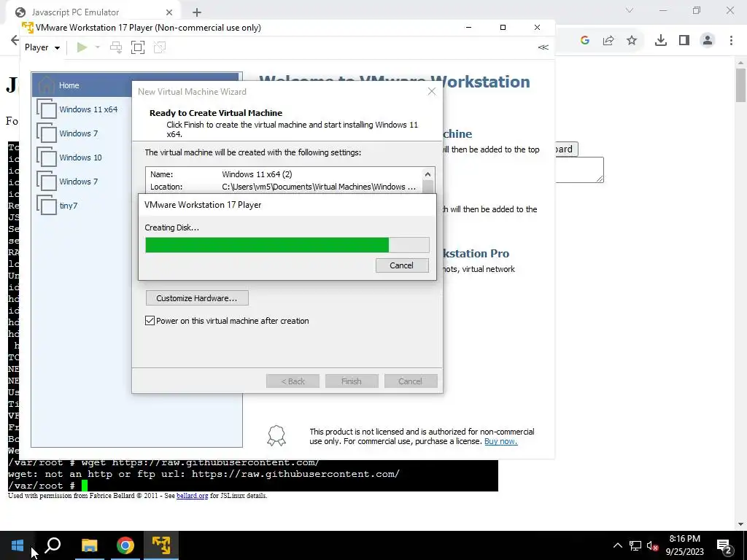
Task: Switch to VMware Player from taskbar
Action: (x=161, y=545)
